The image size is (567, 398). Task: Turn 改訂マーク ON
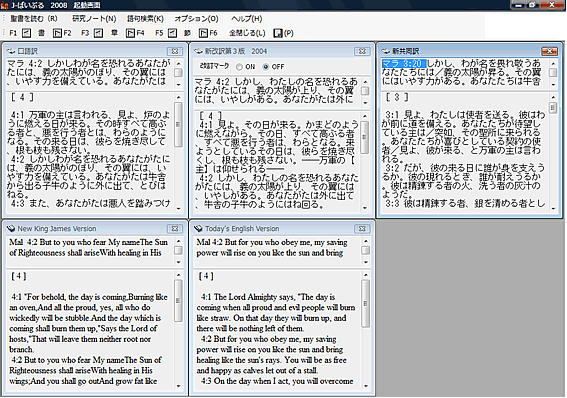tap(239, 67)
